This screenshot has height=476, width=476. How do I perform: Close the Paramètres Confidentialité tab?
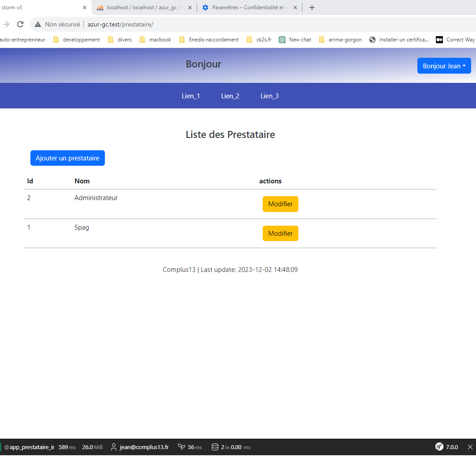click(295, 7)
